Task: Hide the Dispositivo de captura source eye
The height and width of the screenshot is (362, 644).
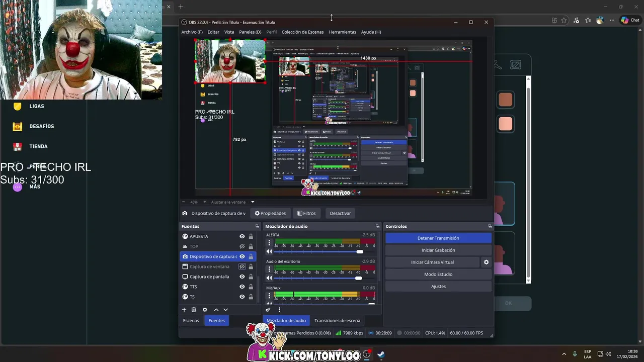Action: click(x=242, y=256)
